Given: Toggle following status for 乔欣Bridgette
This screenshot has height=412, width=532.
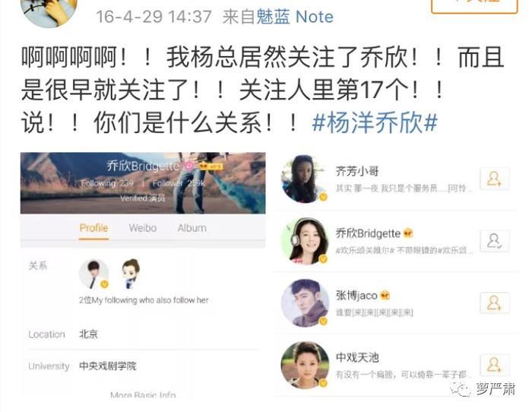Looking at the screenshot, I should 495,241.
